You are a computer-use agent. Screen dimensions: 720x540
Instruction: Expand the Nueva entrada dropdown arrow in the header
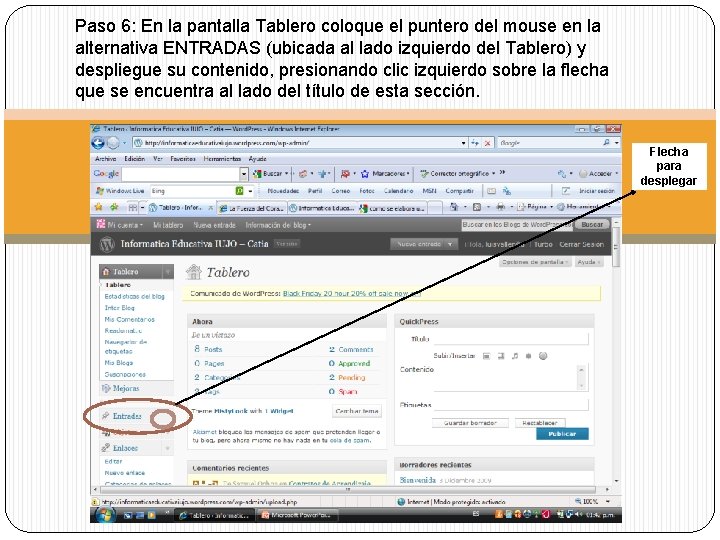coord(450,244)
